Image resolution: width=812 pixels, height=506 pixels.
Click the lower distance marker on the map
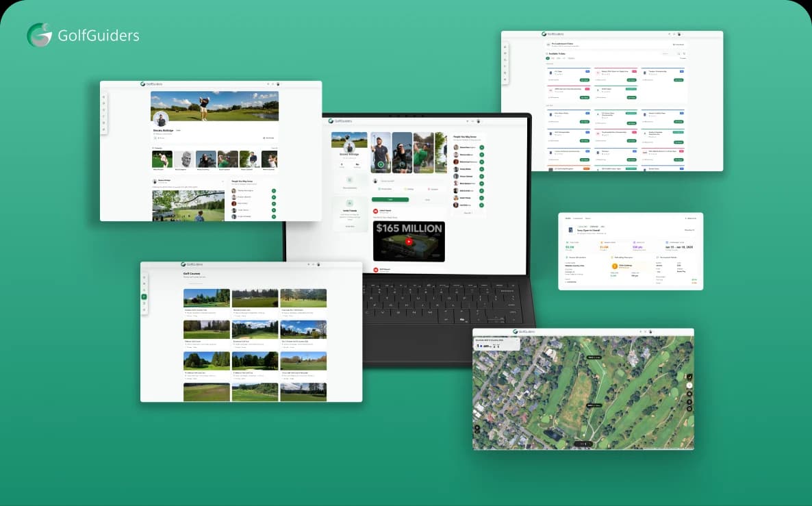point(594,405)
